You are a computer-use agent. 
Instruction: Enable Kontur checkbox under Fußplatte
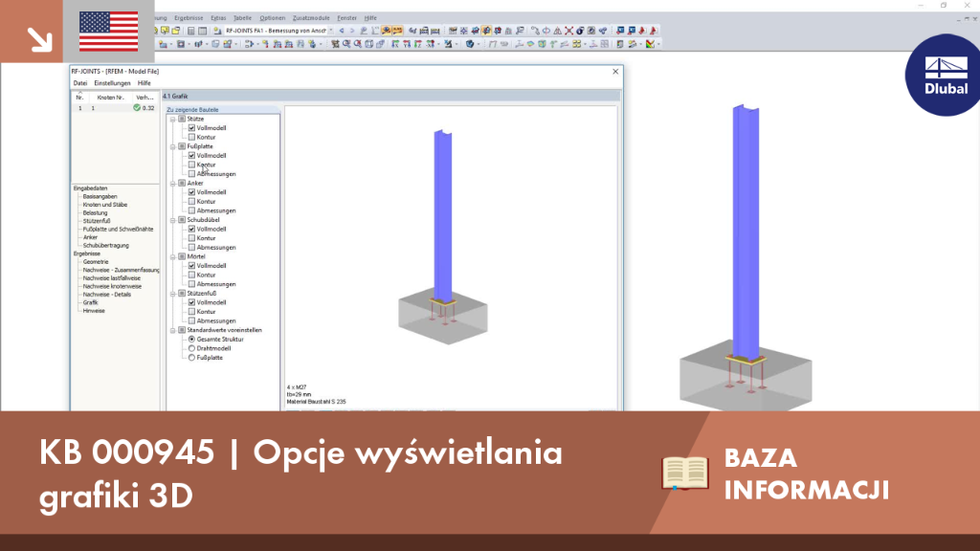(x=191, y=165)
